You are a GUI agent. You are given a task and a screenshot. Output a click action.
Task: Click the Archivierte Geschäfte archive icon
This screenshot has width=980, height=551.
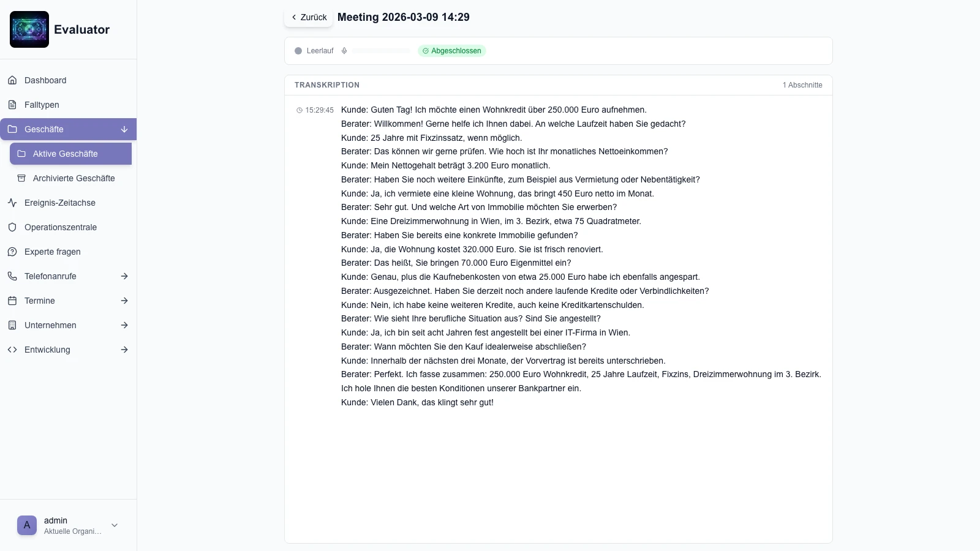coord(21,178)
